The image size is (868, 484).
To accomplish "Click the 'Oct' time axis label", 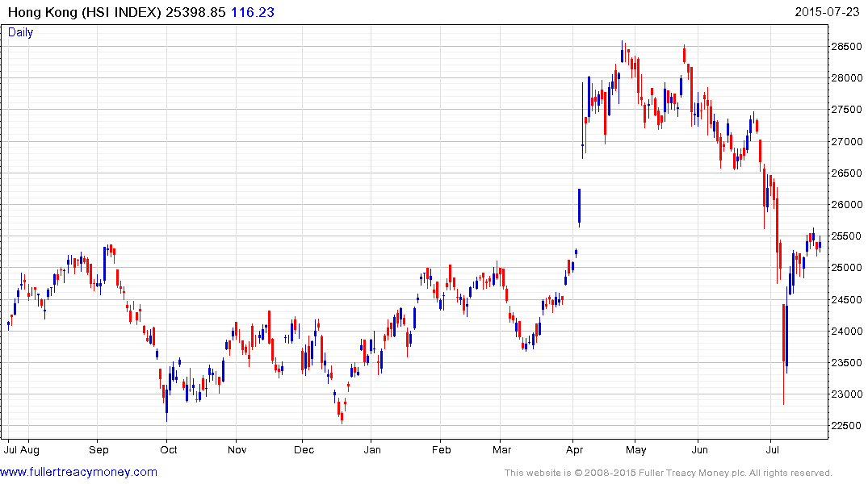I will 168,449.
